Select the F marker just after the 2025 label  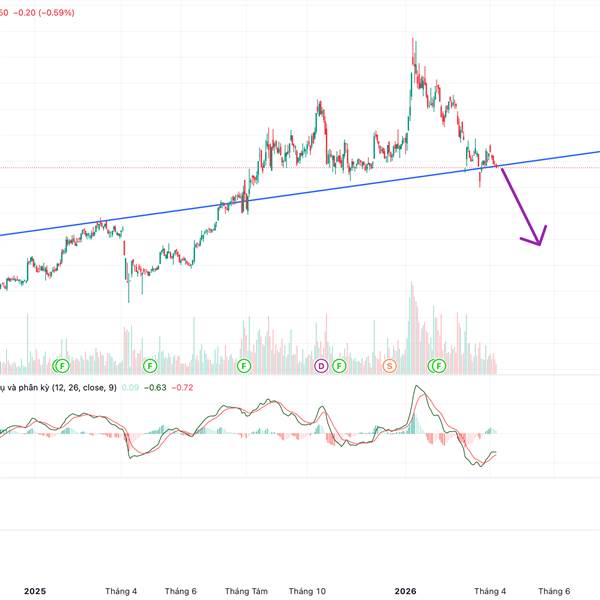[63, 366]
